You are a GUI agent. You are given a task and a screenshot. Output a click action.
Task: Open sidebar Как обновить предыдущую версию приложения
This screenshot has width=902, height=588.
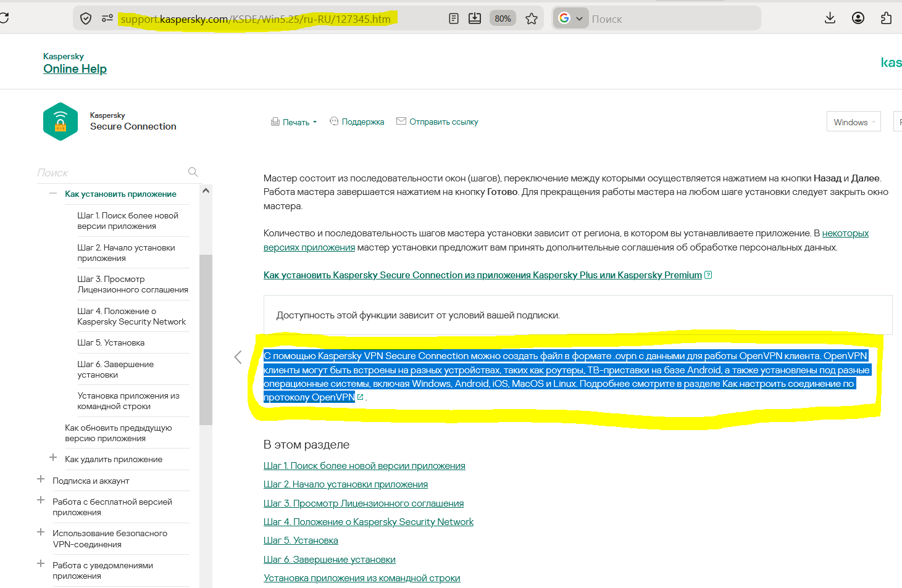[x=119, y=433]
